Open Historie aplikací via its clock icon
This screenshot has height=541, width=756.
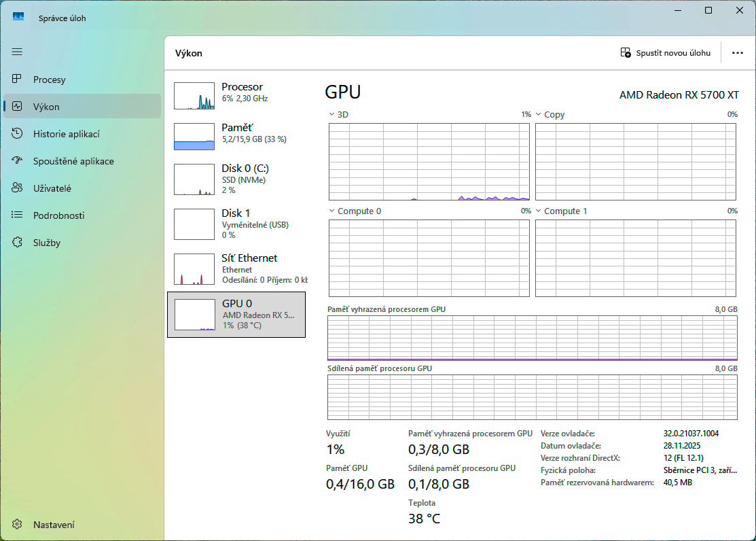click(x=17, y=134)
